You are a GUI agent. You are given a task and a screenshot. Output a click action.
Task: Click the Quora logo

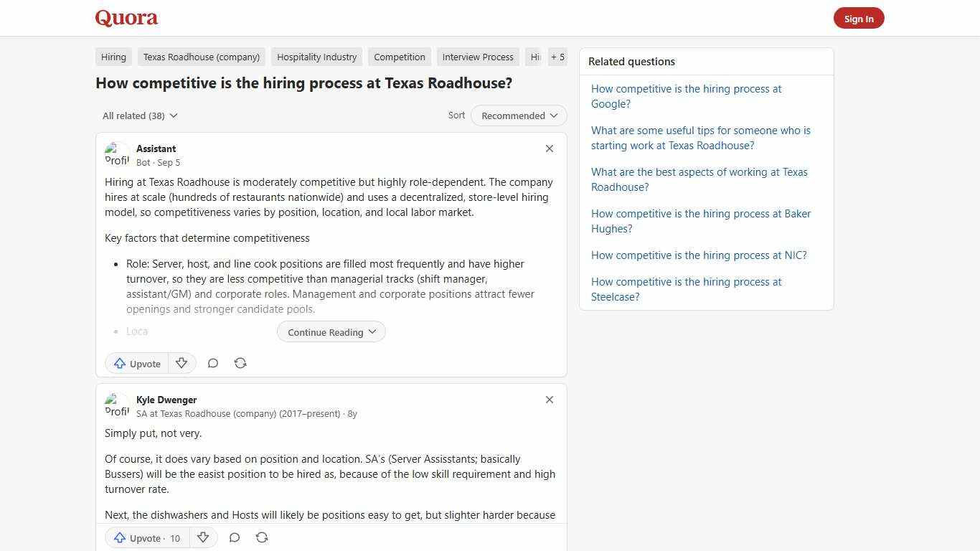126,18
